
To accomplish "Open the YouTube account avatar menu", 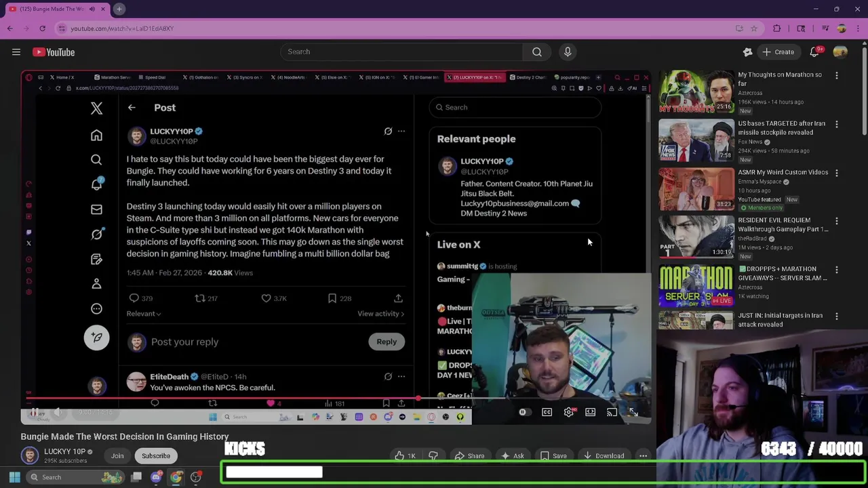I will [x=840, y=52].
